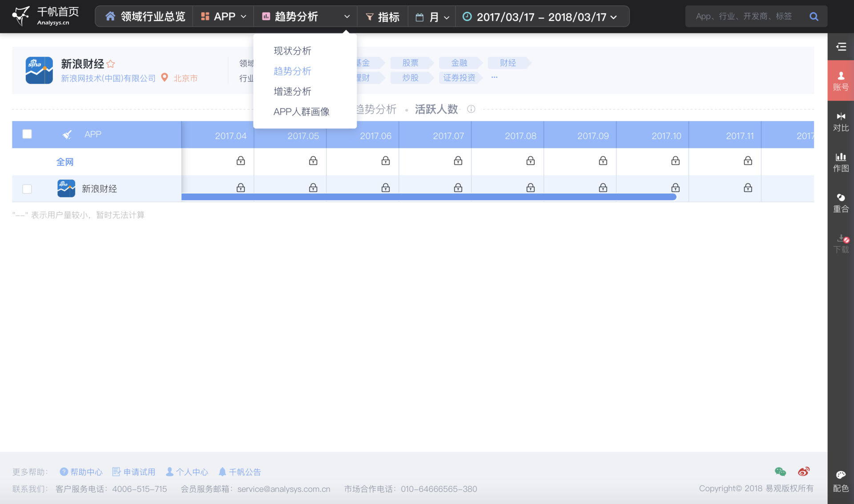The width and height of the screenshot is (854, 504).
Task: Select APP人群画像 menu item
Action: (x=301, y=112)
